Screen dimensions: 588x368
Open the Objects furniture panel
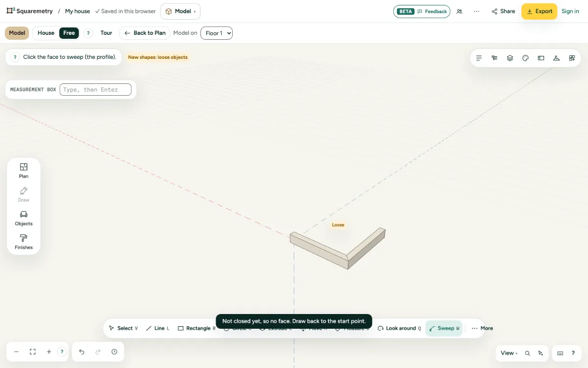[x=24, y=218]
